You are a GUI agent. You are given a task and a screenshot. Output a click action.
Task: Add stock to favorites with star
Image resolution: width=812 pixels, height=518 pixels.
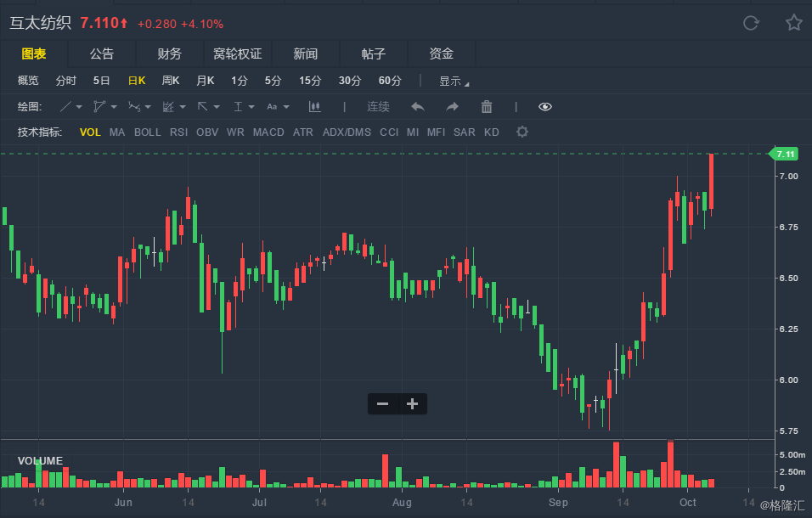pyautogui.click(x=794, y=23)
